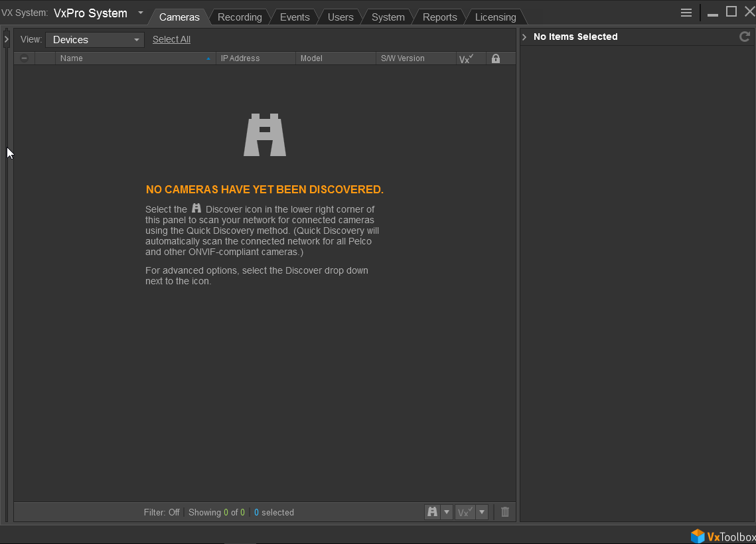Open the View Devices dropdown

(x=95, y=40)
